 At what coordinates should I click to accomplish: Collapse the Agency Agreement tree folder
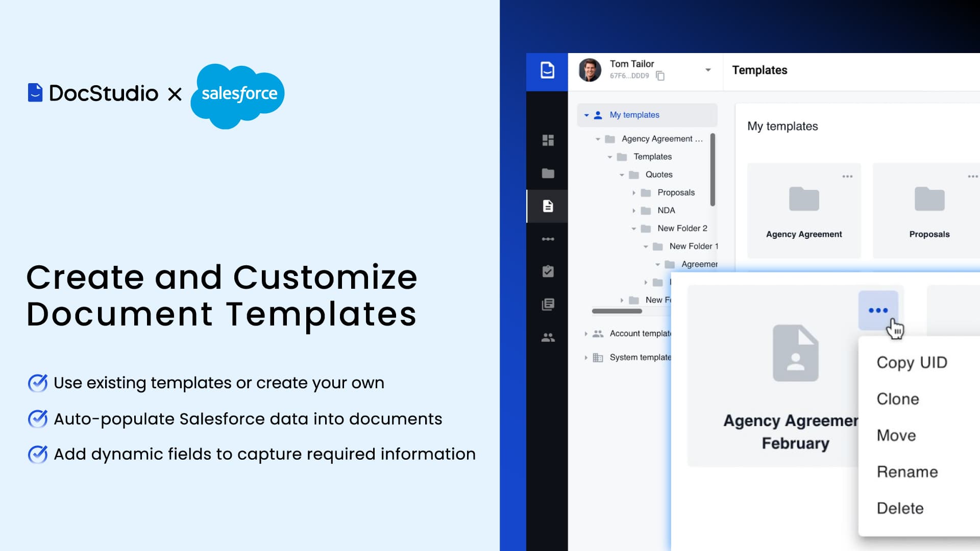(598, 139)
